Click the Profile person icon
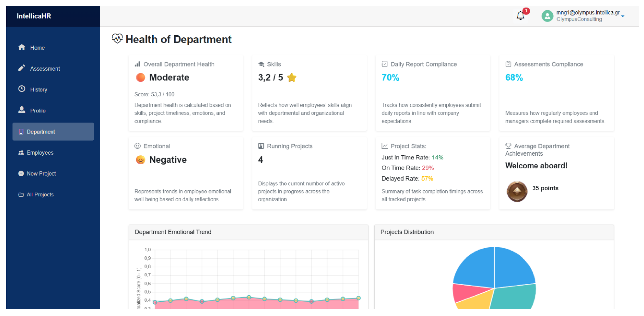Screen dimensions: 644x316 pos(22,110)
